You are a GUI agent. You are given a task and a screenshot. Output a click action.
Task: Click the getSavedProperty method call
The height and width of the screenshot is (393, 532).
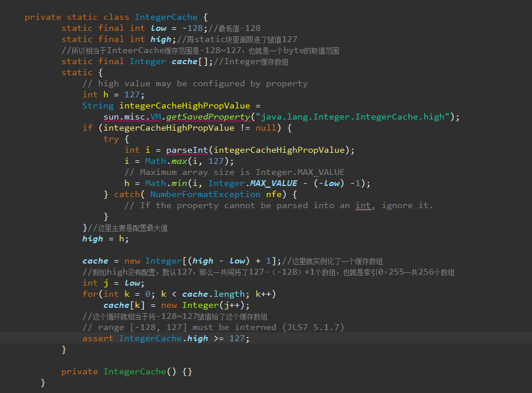(208, 117)
